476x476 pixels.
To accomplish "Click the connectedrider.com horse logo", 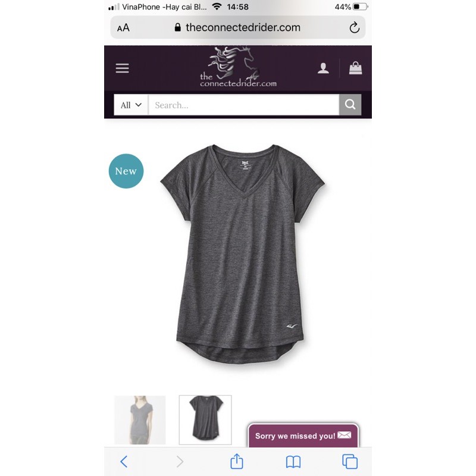I will pyautogui.click(x=238, y=67).
